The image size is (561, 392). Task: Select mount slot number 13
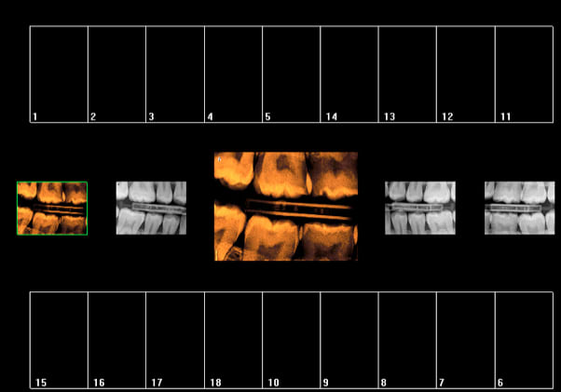tap(407, 74)
